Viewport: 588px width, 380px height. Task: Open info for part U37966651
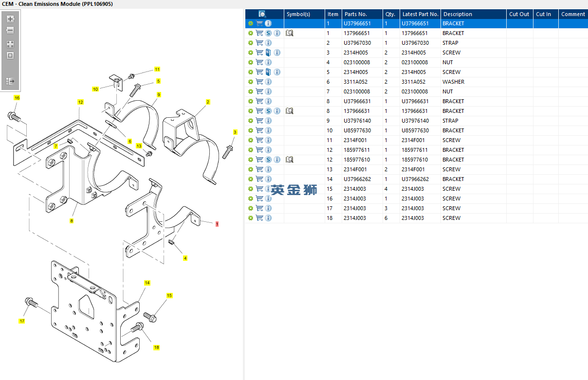pyautogui.click(x=268, y=23)
